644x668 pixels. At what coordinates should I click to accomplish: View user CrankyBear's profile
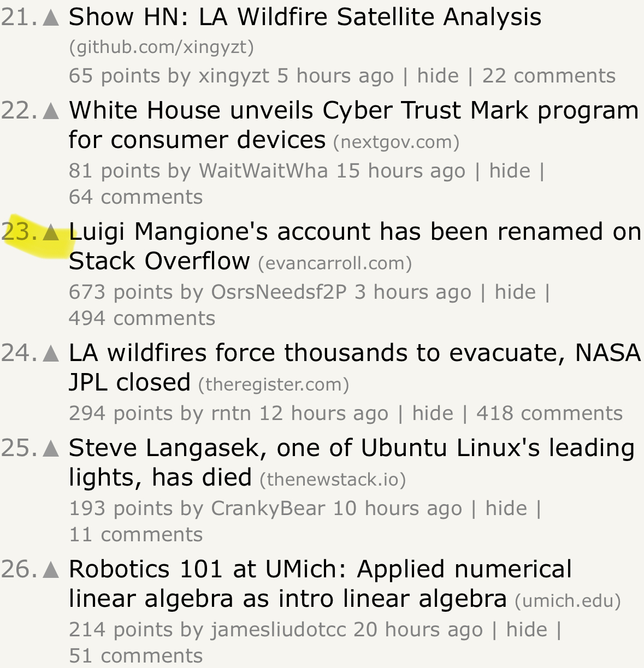tap(268, 509)
